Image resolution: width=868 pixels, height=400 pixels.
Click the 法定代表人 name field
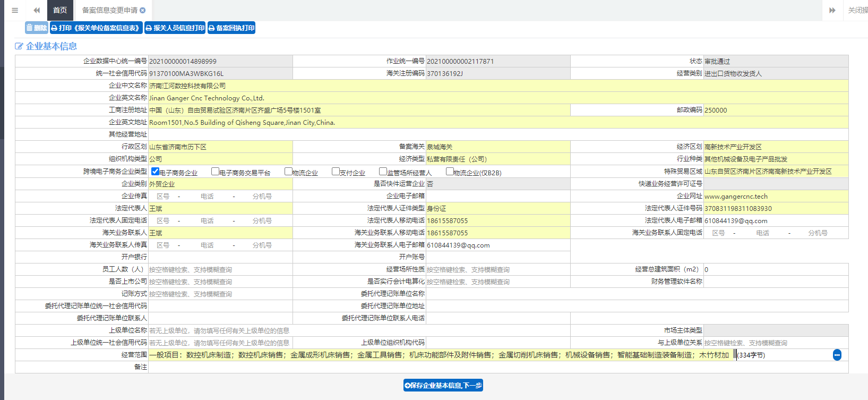220,208
